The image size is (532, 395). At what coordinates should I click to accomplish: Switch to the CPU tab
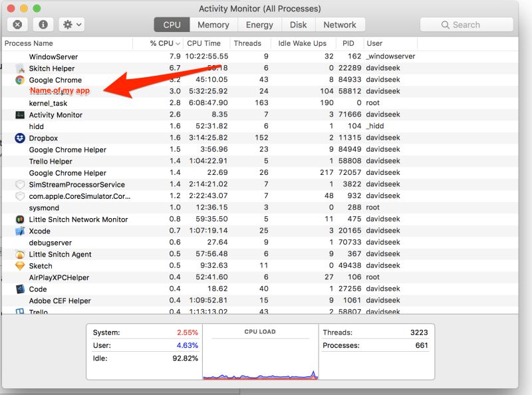(x=172, y=25)
